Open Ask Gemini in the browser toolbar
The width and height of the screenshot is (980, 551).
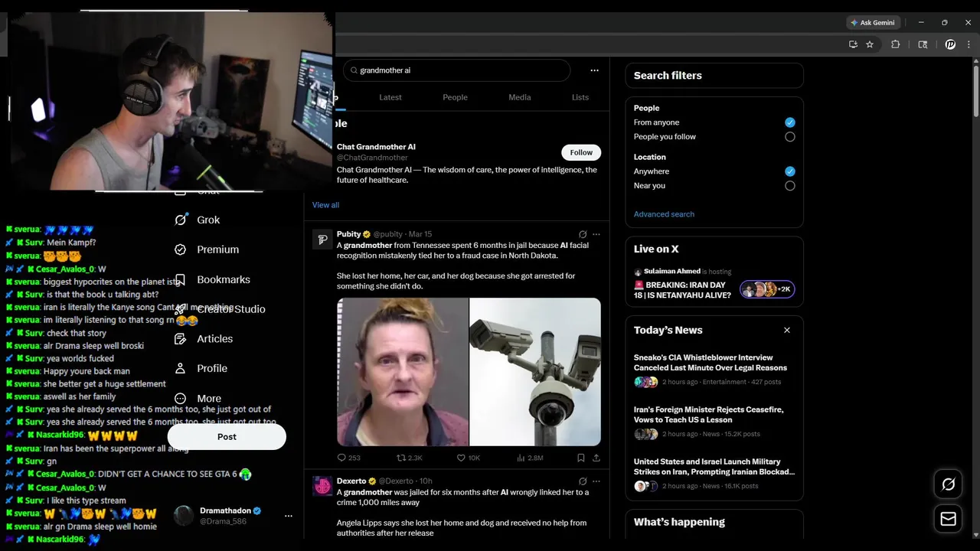(x=873, y=22)
